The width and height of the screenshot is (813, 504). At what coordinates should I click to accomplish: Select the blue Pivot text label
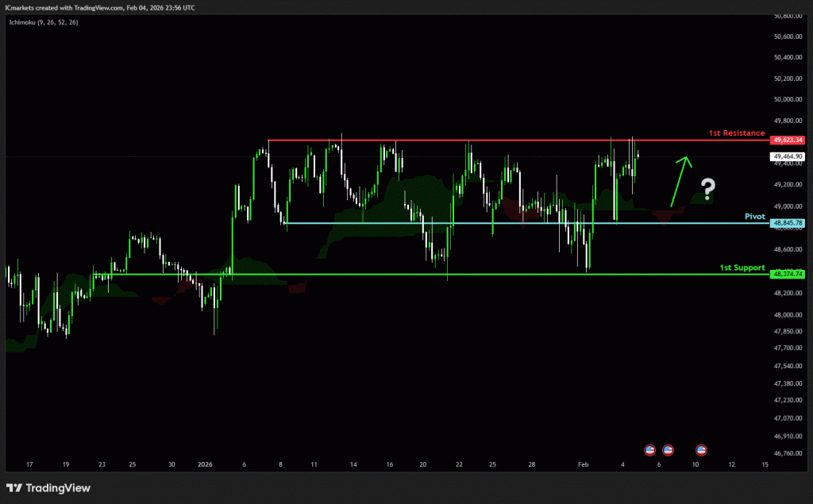754,216
